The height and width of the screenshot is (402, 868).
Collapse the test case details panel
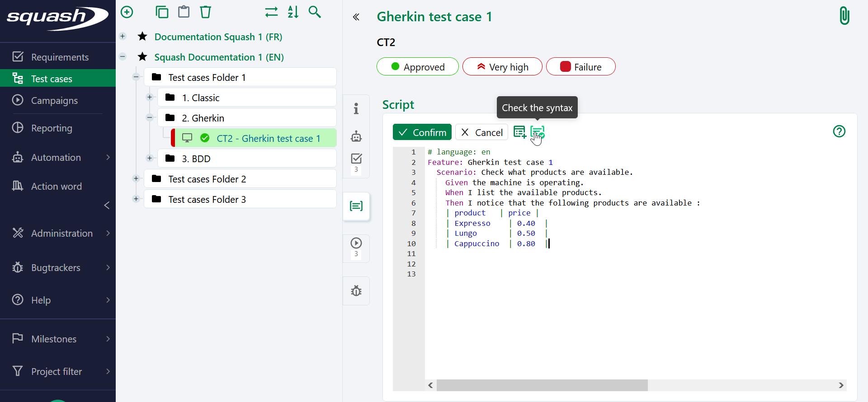[x=356, y=17]
